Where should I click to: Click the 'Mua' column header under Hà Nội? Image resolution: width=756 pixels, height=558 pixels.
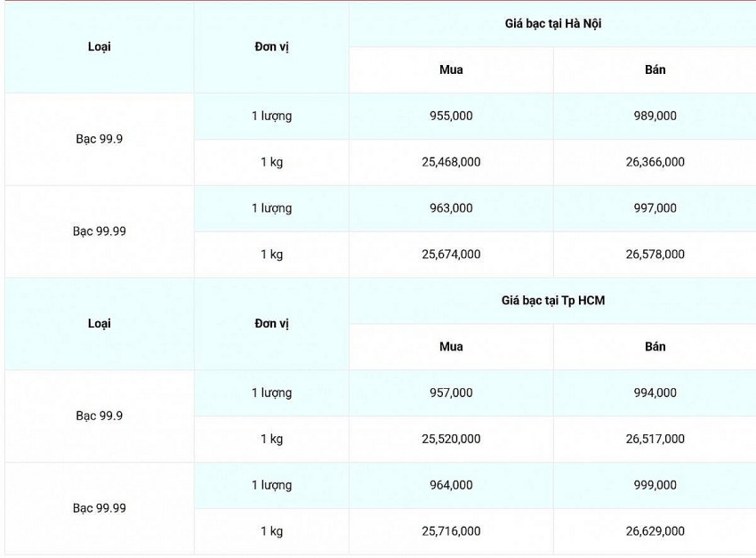[x=451, y=69]
